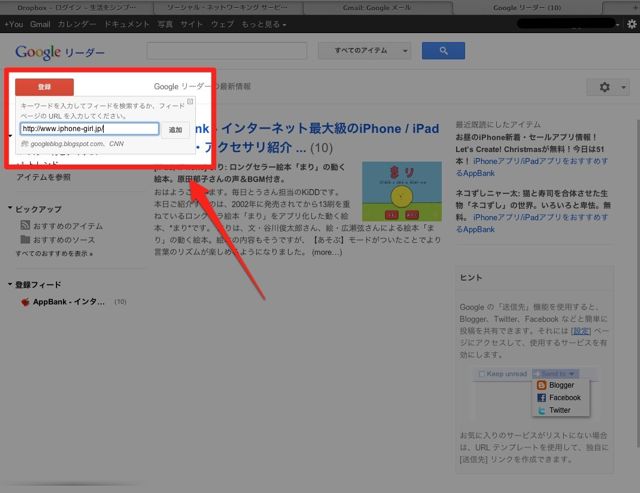Switch to the Dropbox login browser tab
The width and height of the screenshot is (640, 493).
click(x=77, y=7)
